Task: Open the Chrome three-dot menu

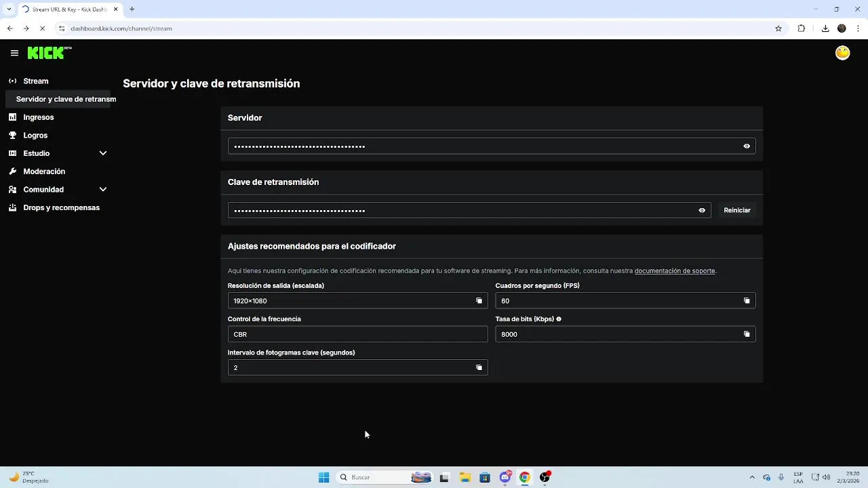Action: coord(858,28)
